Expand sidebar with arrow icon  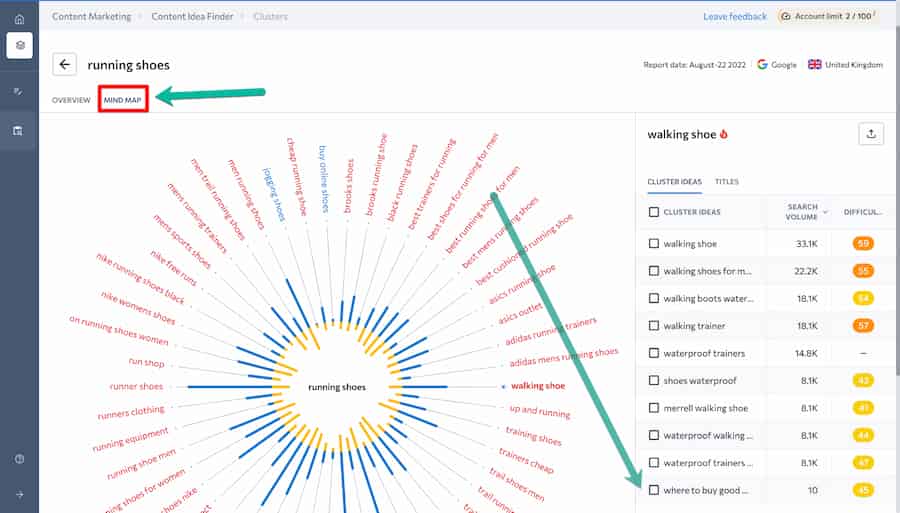[19, 494]
